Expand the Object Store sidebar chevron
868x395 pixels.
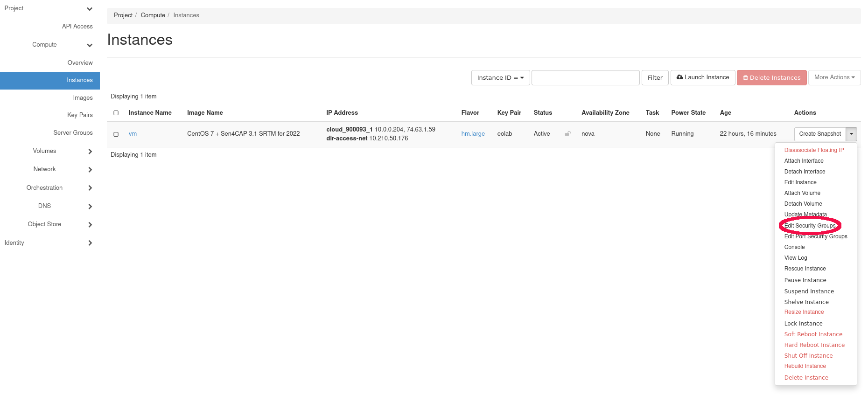90,225
